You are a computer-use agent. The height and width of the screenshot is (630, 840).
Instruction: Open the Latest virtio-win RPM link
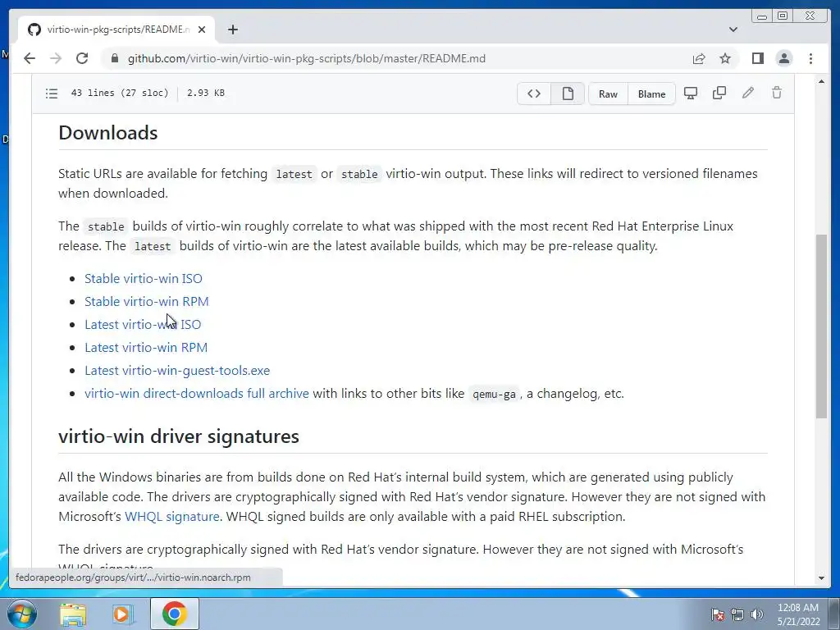[146, 348]
